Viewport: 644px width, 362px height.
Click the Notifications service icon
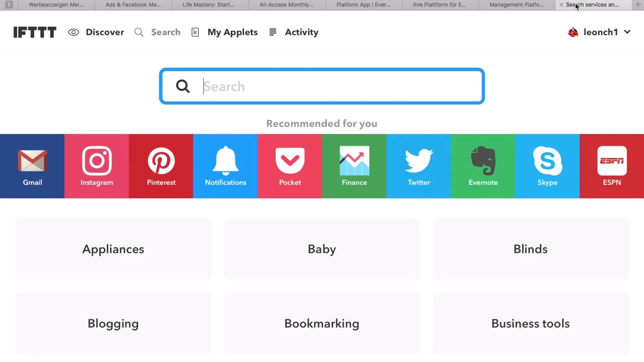(x=226, y=166)
